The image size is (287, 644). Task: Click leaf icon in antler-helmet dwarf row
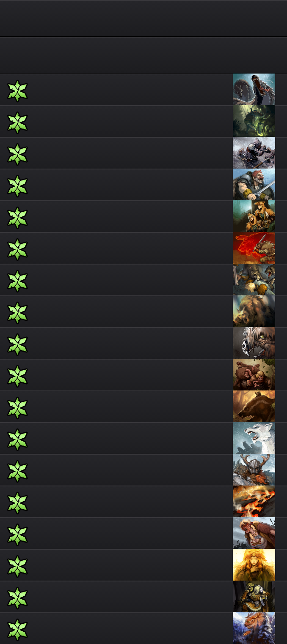pyautogui.click(x=17, y=471)
